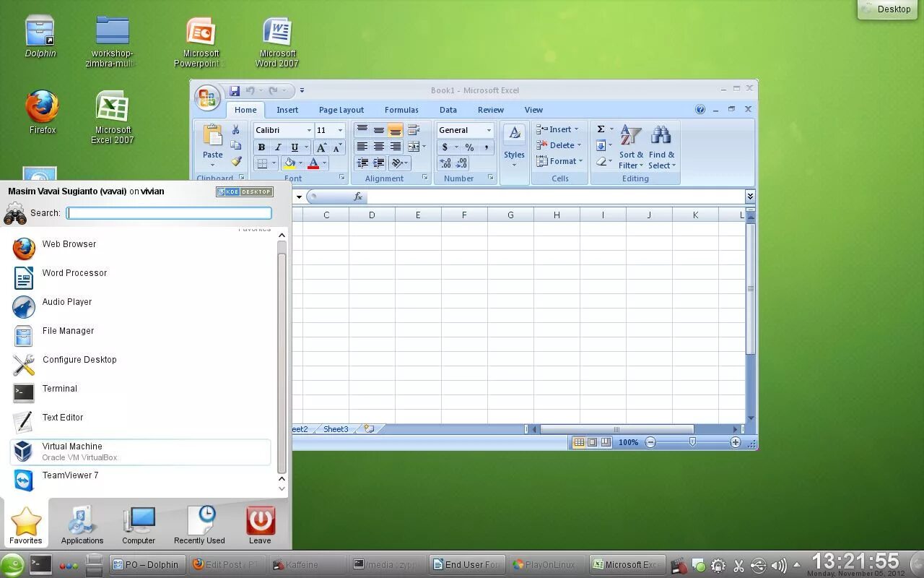Viewport: 924px width, 578px height.
Task: Click Merge and Center icon
Action: coord(414,147)
